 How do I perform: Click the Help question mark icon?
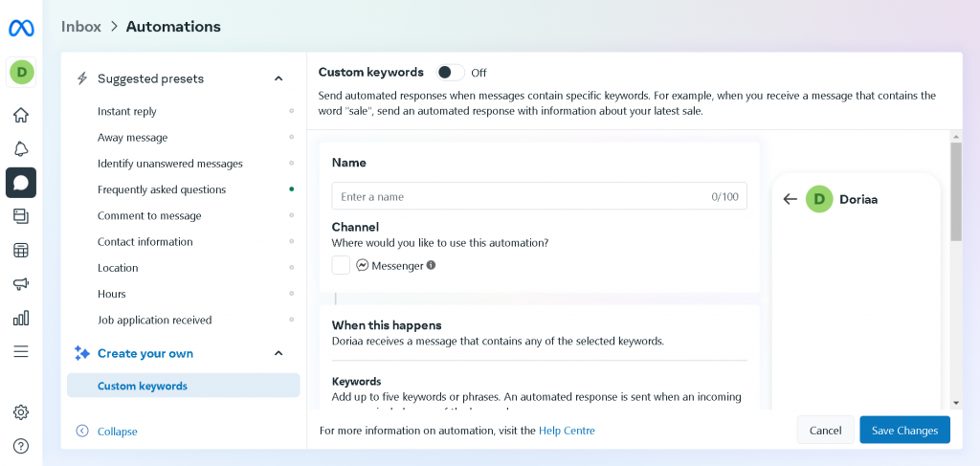pyautogui.click(x=21, y=446)
